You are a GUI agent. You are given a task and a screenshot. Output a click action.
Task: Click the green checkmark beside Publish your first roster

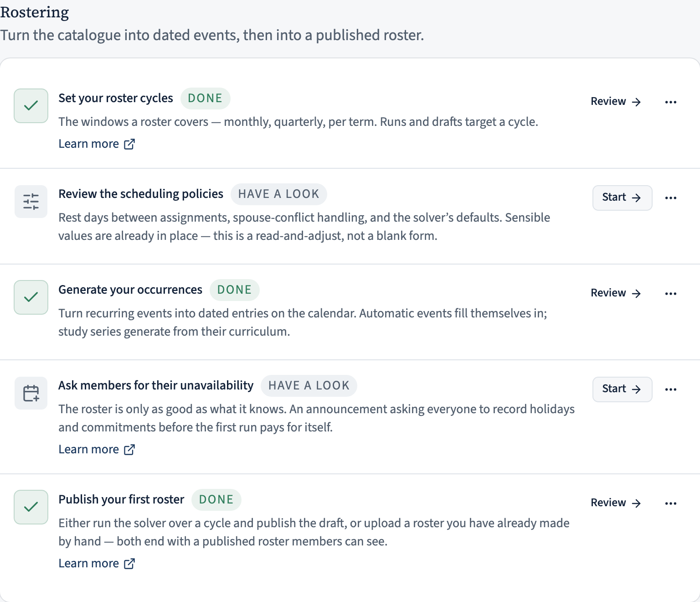pos(31,507)
